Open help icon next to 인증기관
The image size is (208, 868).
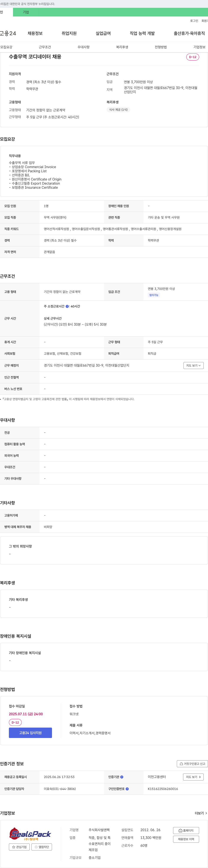click(x=122, y=777)
